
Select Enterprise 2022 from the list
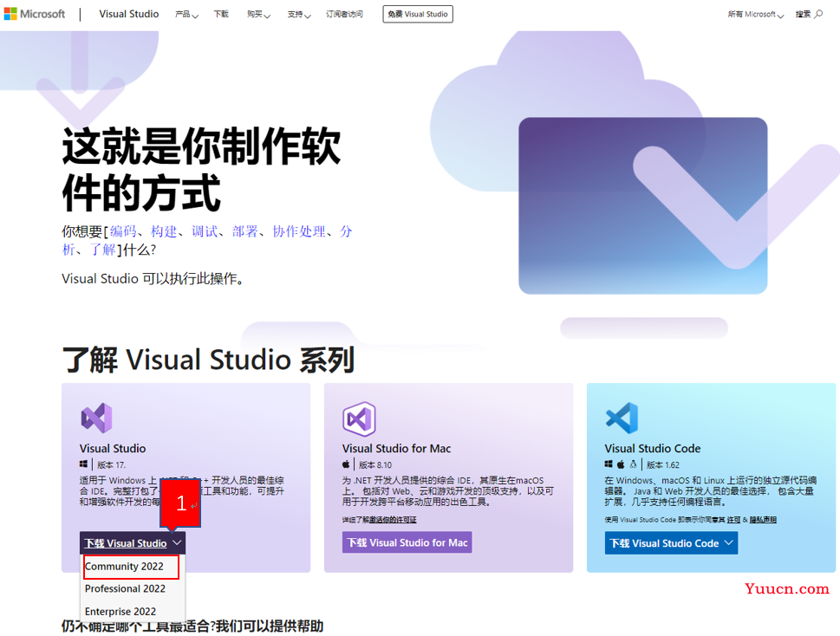120,612
